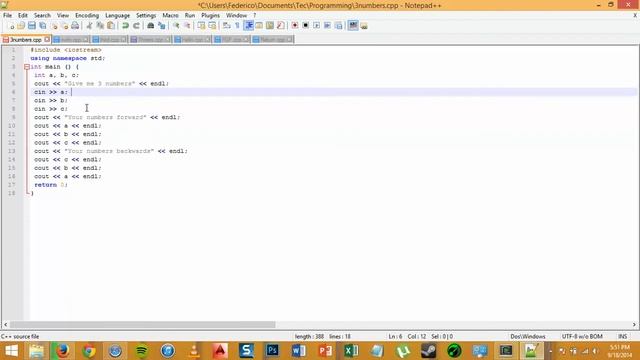Undo last edit with the green Undo arrow
The width and height of the screenshot is (640, 360).
click(125, 26)
